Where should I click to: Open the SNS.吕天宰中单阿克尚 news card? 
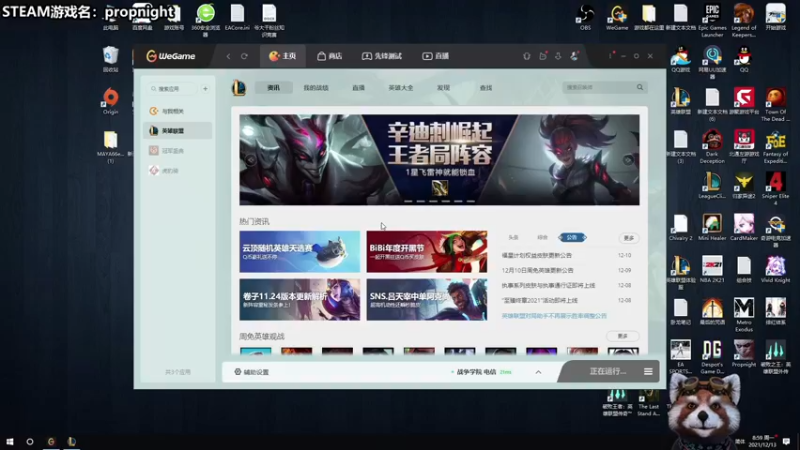427,299
